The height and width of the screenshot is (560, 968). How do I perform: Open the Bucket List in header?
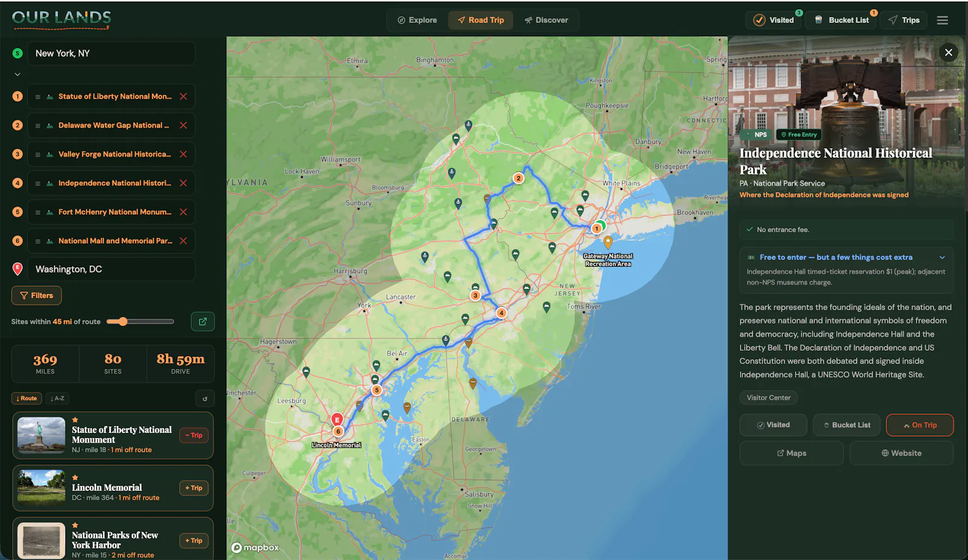[x=842, y=20]
